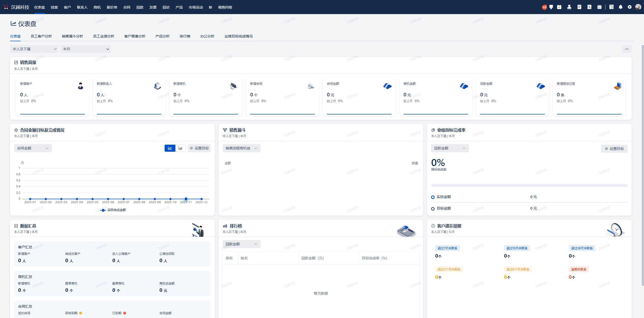Open the phone address book icon

click(589, 7)
